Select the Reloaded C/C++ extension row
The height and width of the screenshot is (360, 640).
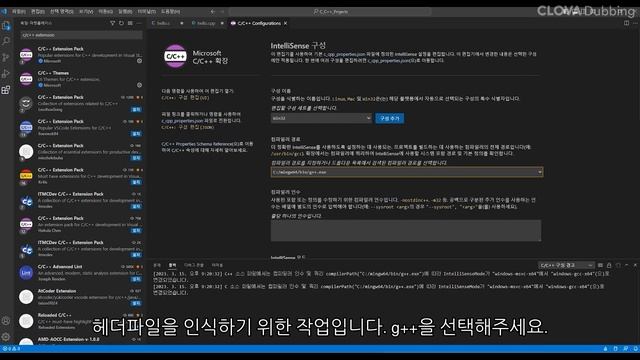pos(80,321)
